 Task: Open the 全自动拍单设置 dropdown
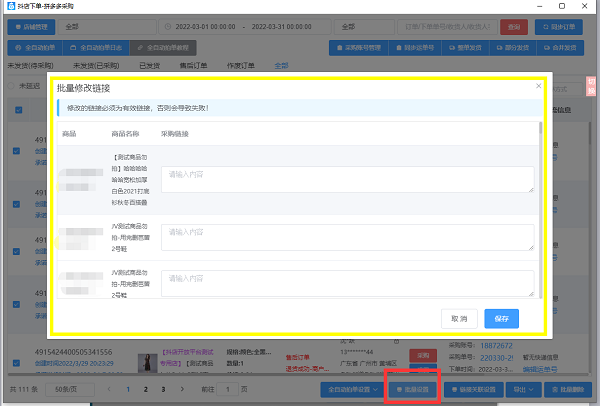352,390
